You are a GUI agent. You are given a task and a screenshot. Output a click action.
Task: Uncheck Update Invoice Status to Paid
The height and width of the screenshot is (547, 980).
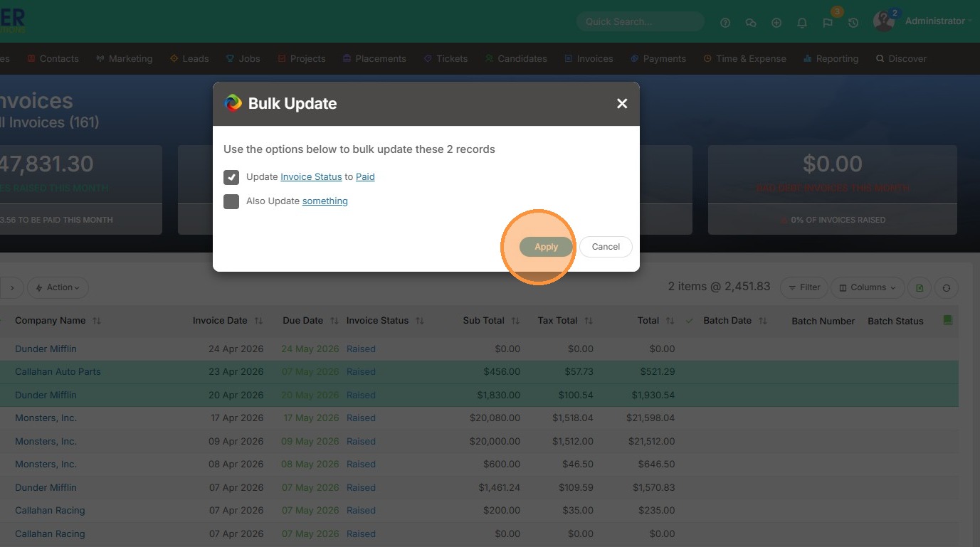click(231, 177)
